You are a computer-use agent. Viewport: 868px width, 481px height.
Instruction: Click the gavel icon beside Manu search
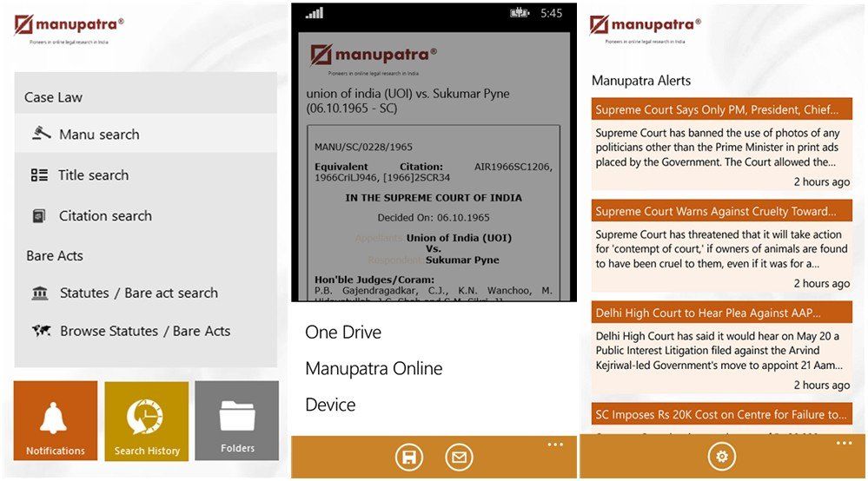coord(42,133)
